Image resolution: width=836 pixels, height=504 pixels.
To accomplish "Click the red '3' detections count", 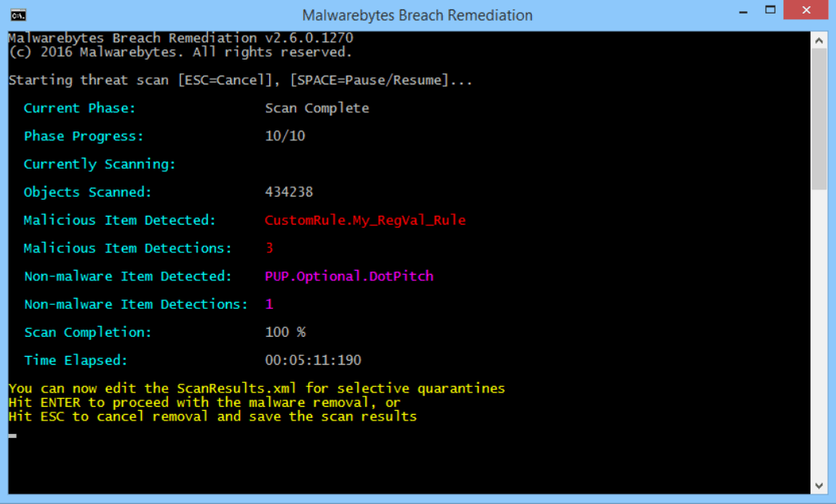I will (x=269, y=248).
